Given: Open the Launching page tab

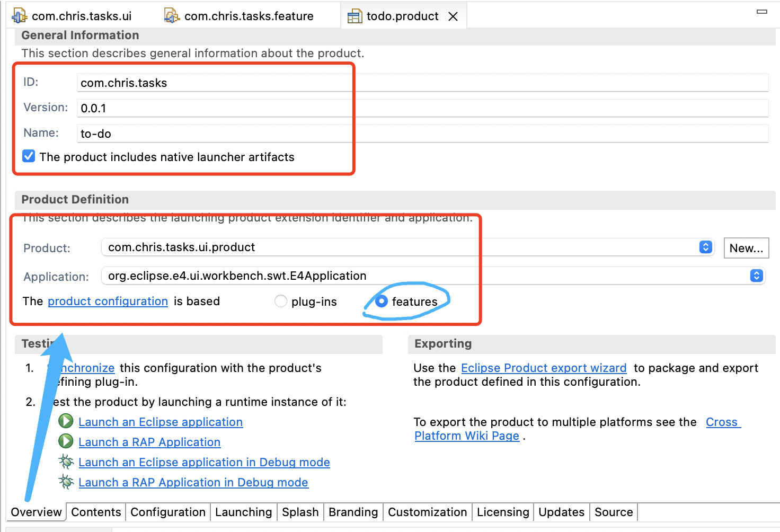Looking at the screenshot, I should (x=244, y=512).
